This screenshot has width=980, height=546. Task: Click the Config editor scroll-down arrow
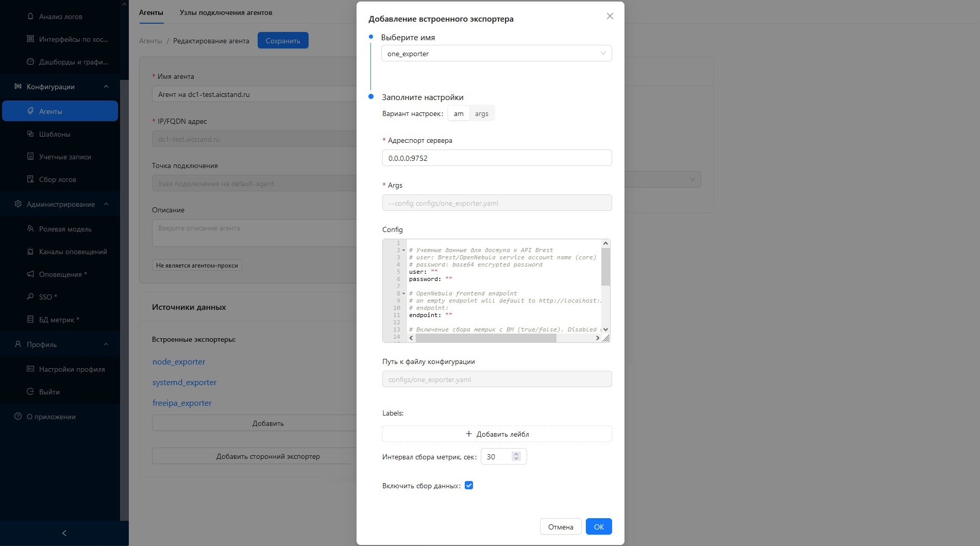click(x=606, y=329)
